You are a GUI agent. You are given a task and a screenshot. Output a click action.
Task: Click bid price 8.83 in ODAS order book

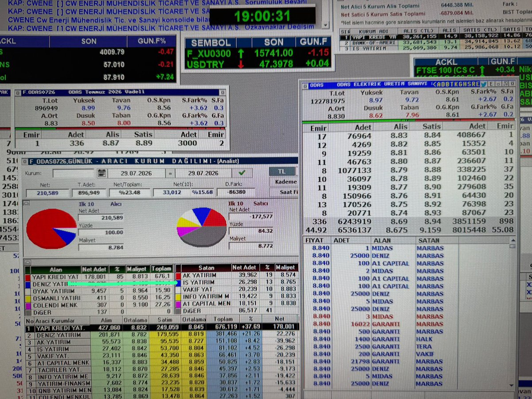pos(399,136)
